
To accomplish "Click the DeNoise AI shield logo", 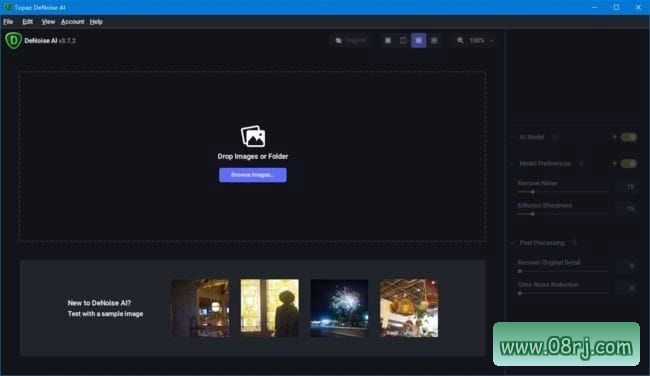I will point(13,41).
